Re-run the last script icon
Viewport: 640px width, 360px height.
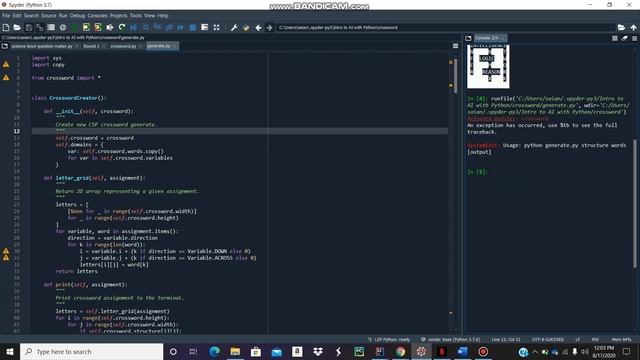[x=122, y=27]
